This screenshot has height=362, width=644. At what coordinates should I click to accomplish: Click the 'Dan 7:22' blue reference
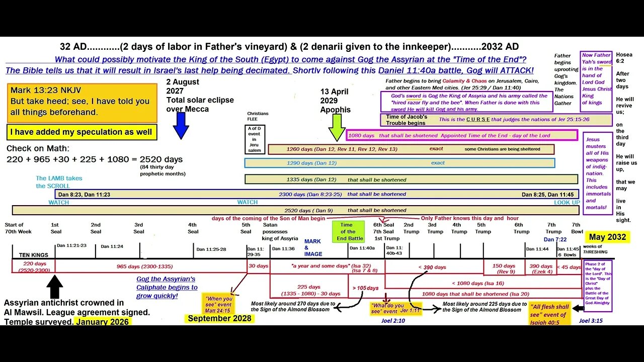tap(556, 240)
